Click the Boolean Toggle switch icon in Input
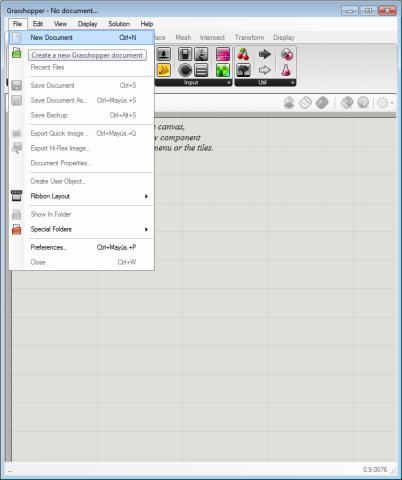The image size is (402, 480). 185,54
